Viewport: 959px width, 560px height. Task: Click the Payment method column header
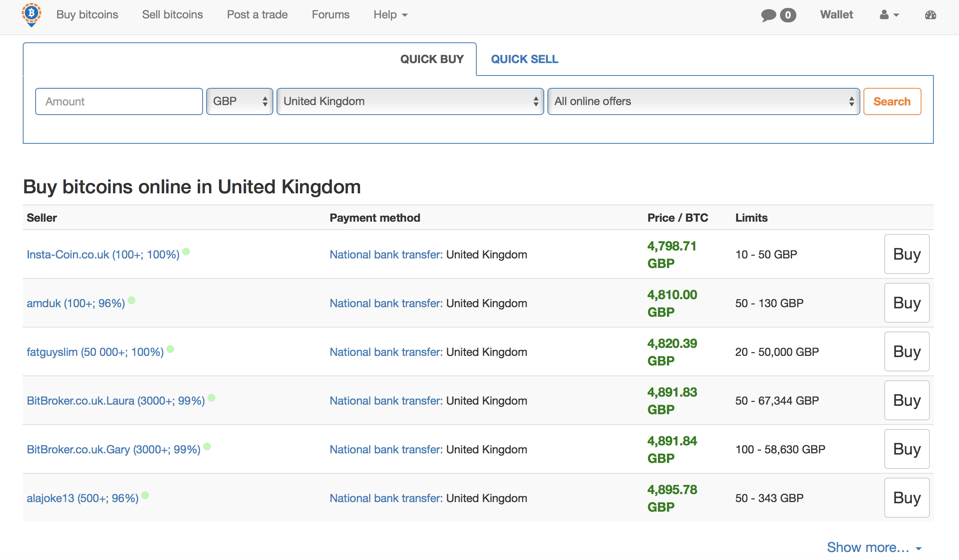click(375, 218)
